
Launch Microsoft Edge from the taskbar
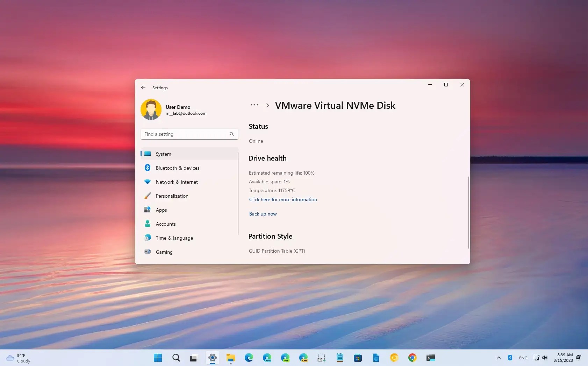(249, 358)
